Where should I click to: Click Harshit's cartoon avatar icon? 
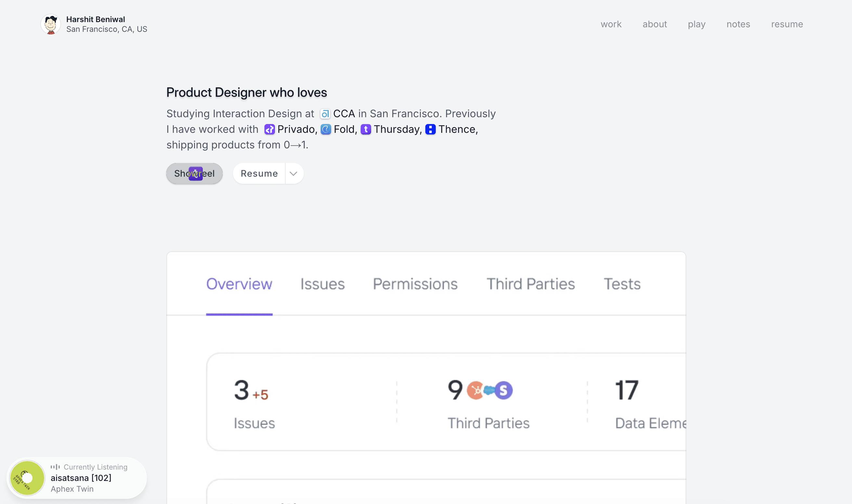[x=51, y=24]
